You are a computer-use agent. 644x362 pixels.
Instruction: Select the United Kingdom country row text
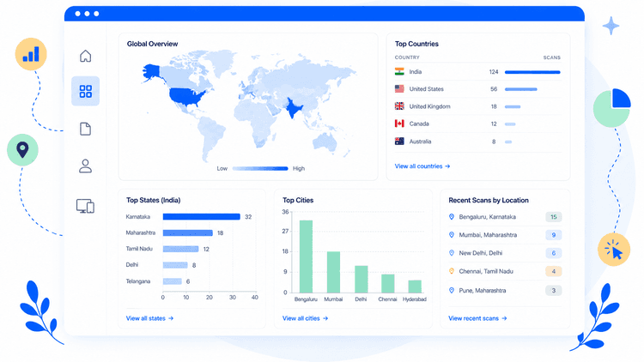pos(429,106)
